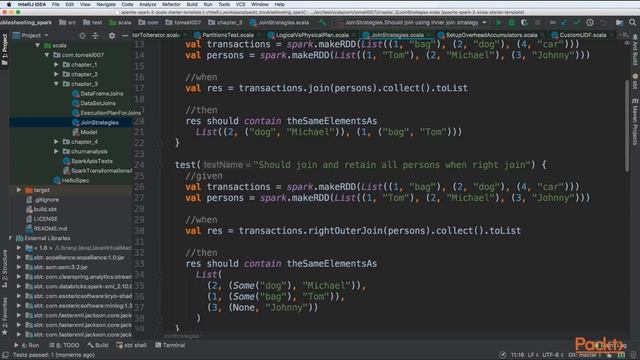Expand the chapter_2 folder
Viewport: 640px width, 360px height.
click(x=56, y=74)
